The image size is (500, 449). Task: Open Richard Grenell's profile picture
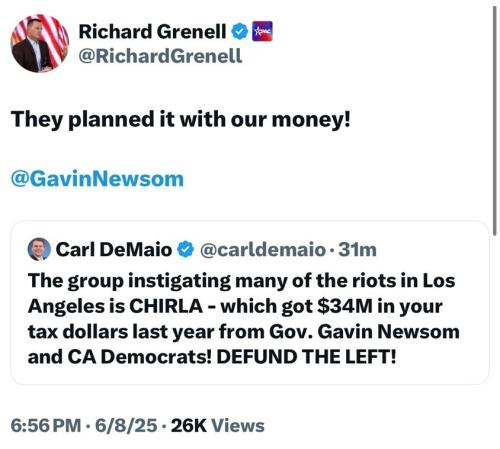pyautogui.click(x=40, y=43)
